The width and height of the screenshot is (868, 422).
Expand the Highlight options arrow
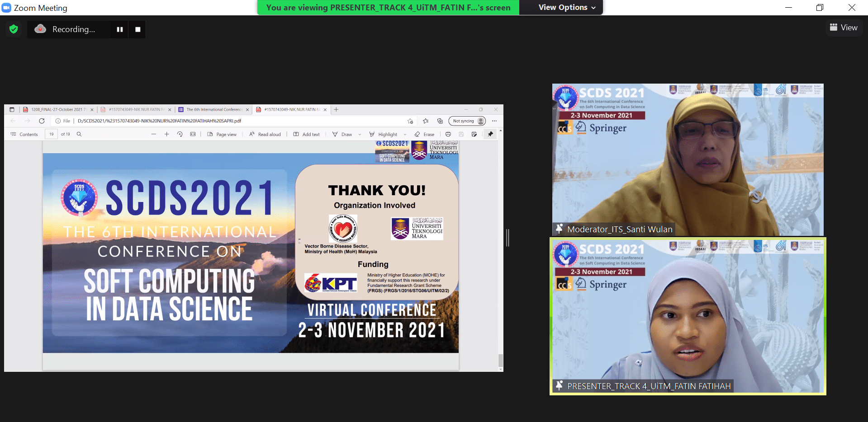[x=405, y=134]
